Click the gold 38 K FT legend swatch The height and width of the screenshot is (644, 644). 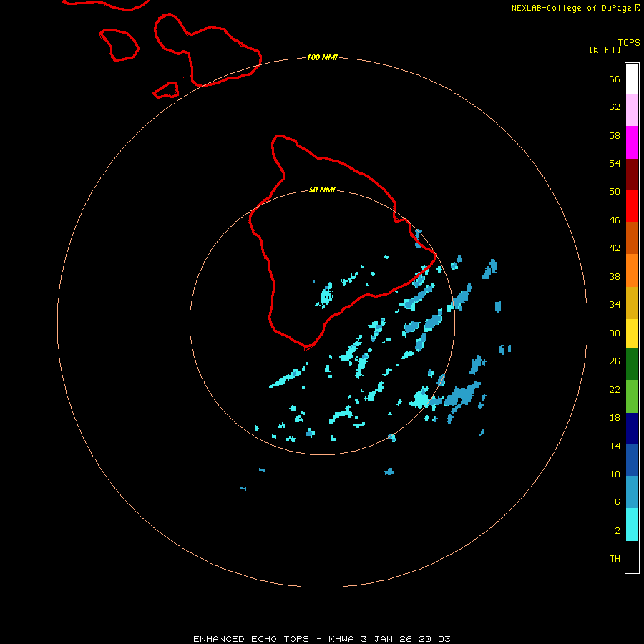(x=632, y=303)
